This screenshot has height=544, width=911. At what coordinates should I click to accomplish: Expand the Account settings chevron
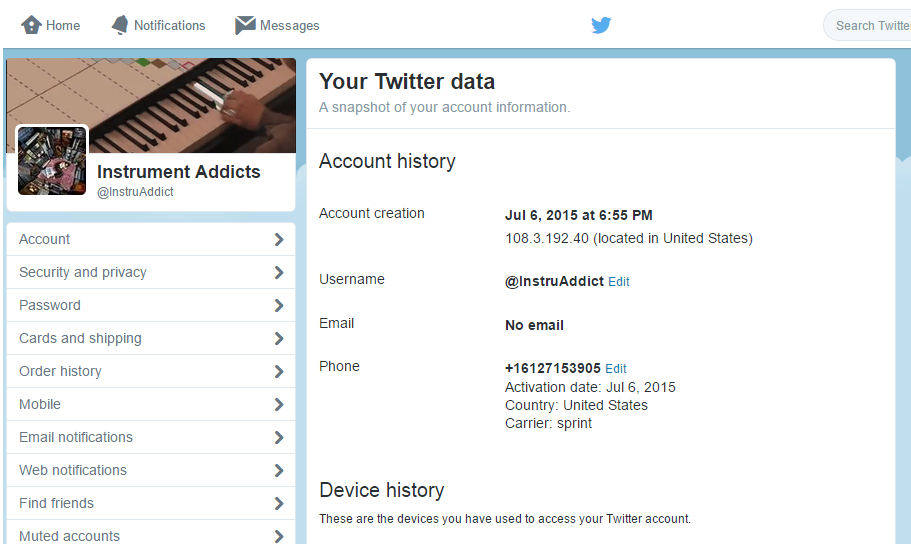point(279,239)
